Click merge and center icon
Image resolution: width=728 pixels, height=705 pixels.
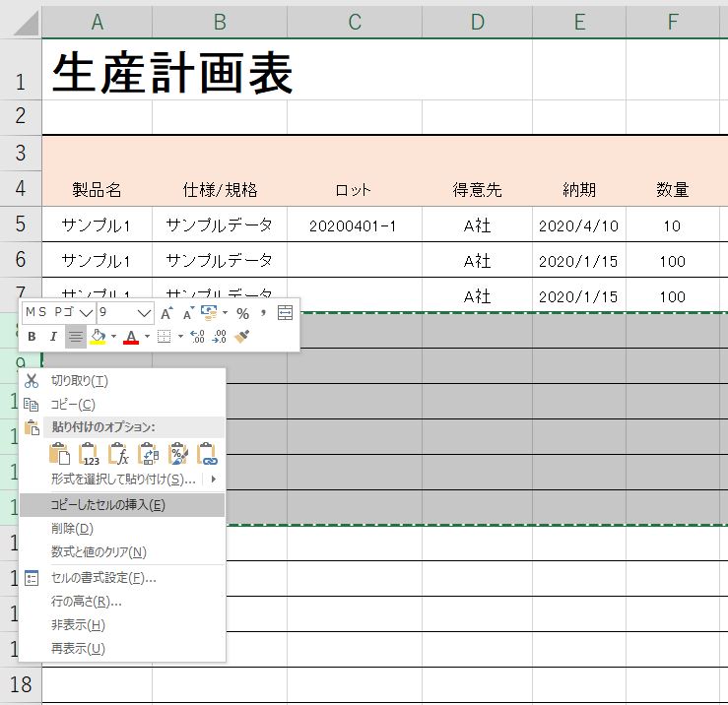coord(285,313)
